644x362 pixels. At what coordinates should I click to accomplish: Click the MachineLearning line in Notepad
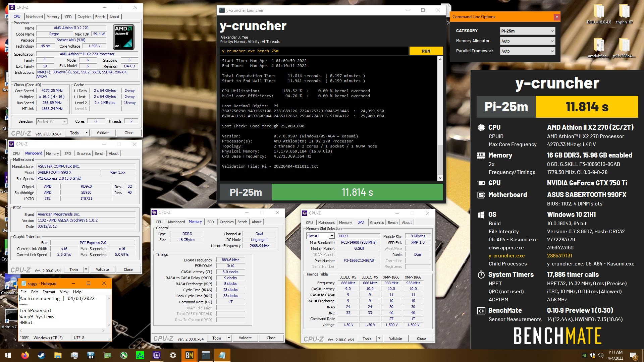(57, 298)
